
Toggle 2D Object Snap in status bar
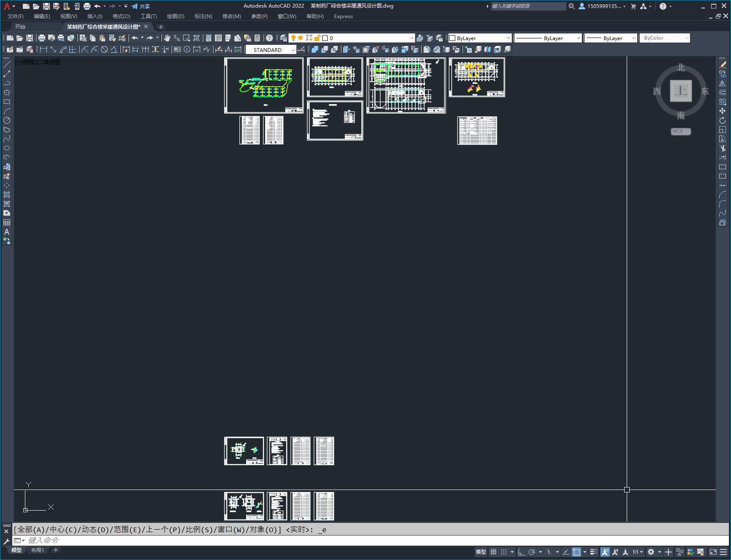(576, 552)
